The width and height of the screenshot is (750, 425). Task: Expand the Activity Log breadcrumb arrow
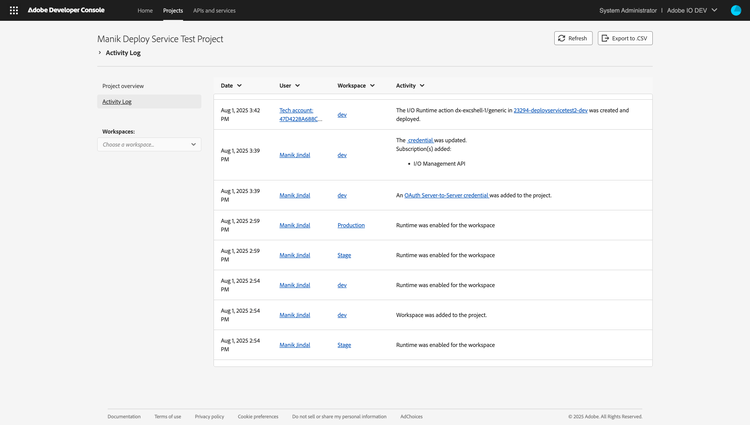[100, 52]
